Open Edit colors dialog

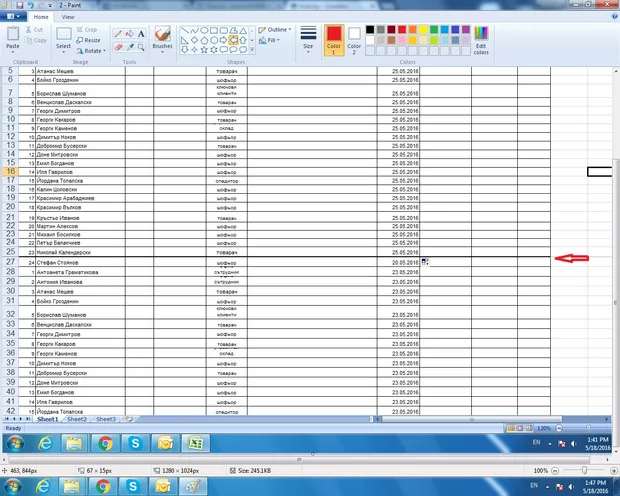pos(481,40)
